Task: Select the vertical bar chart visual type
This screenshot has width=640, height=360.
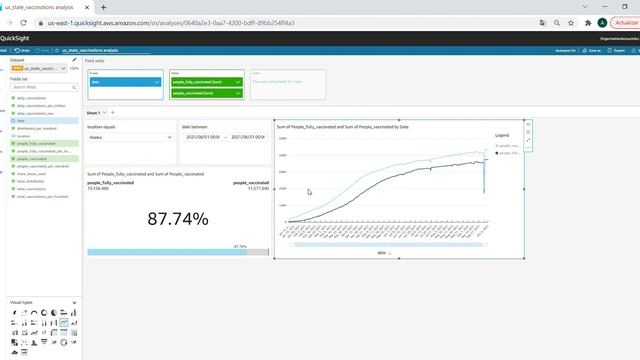Action: [73, 313]
